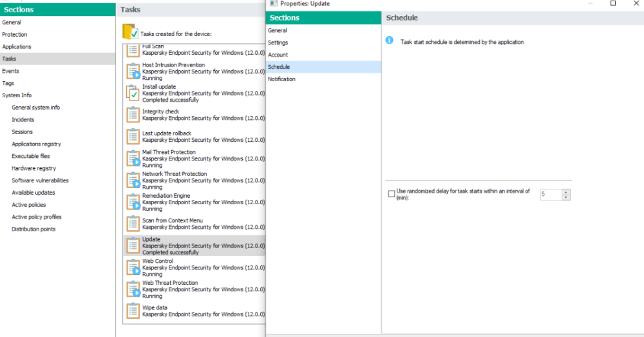Click the Mail Threat Protection task icon
The height and width of the screenshot is (337, 644).
pyautogui.click(x=133, y=159)
